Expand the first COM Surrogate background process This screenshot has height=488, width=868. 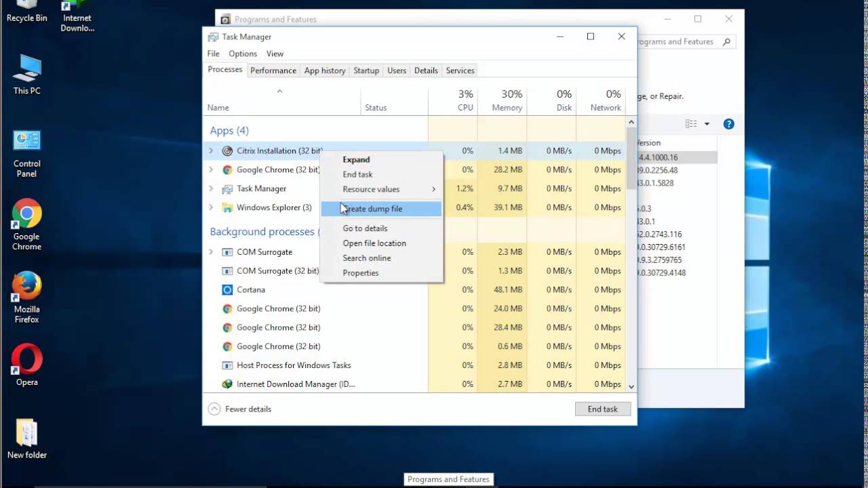211,251
